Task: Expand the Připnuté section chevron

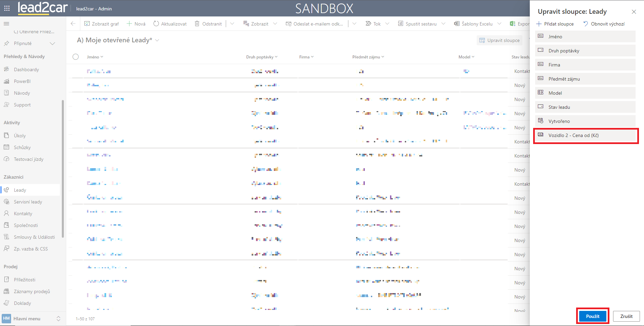Action: pyautogui.click(x=52, y=44)
